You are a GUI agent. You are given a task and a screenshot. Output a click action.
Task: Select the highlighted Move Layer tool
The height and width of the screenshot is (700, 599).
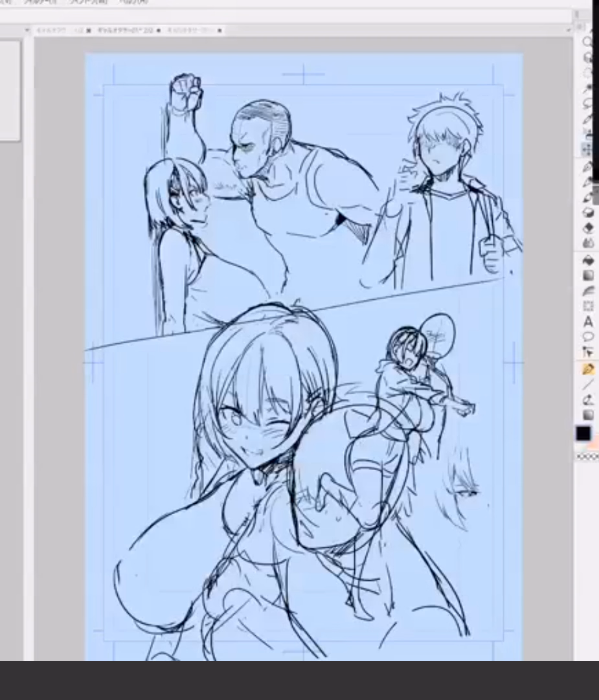[x=587, y=149]
